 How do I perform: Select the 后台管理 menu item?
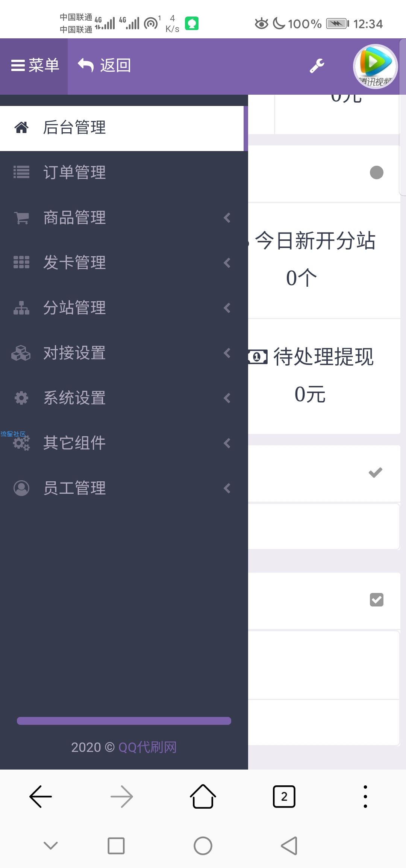[122, 128]
